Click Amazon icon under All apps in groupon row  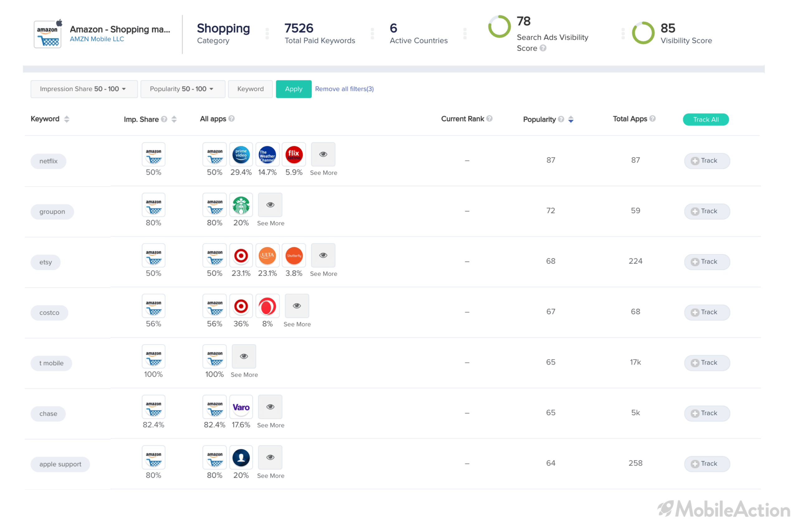click(215, 205)
